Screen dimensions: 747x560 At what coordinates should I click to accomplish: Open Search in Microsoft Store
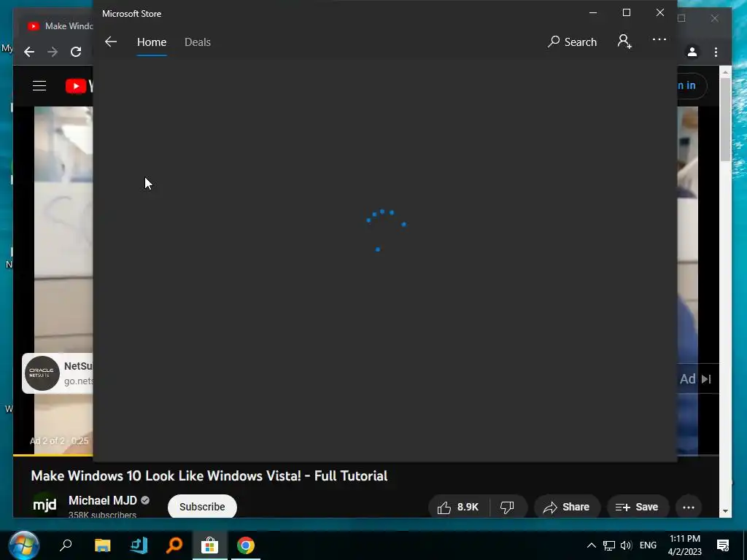point(572,42)
